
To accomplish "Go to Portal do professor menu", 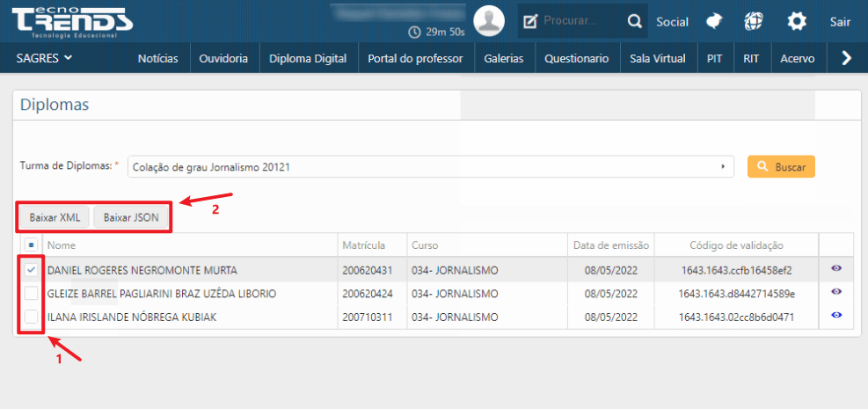I will click(415, 59).
